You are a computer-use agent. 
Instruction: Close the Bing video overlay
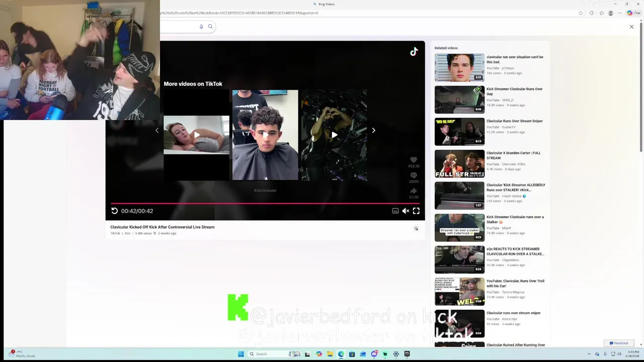click(x=631, y=27)
